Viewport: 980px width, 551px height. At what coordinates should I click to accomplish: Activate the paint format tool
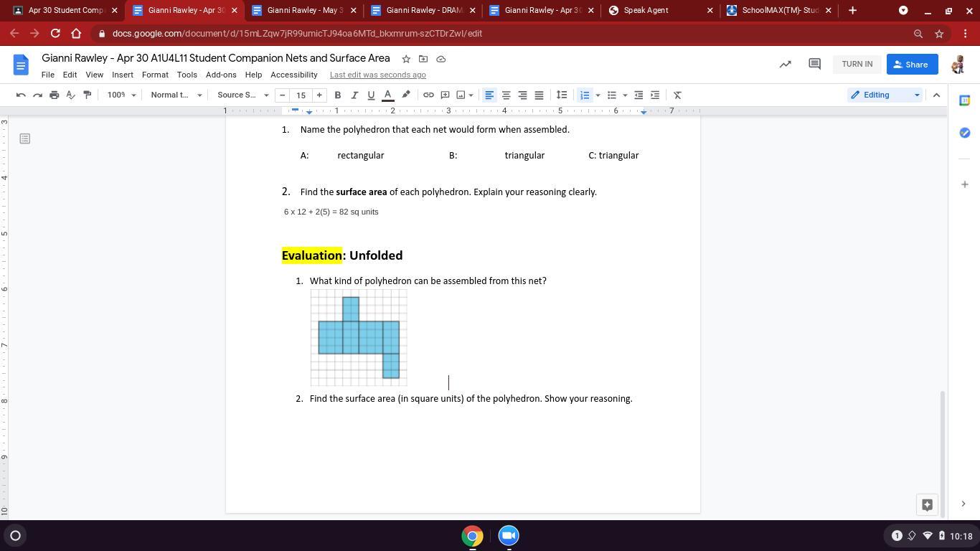click(x=87, y=95)
